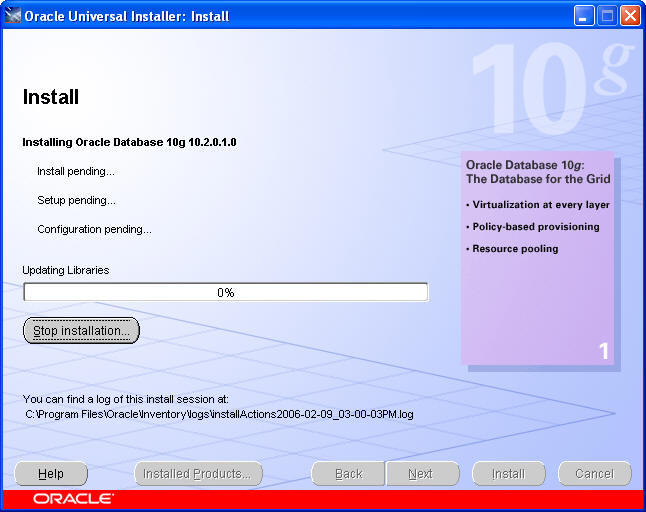The height and width of the screenshot is (512, 646).
Task: Click the 'Updating Libraries' label
Action: [x=66, y=270]
